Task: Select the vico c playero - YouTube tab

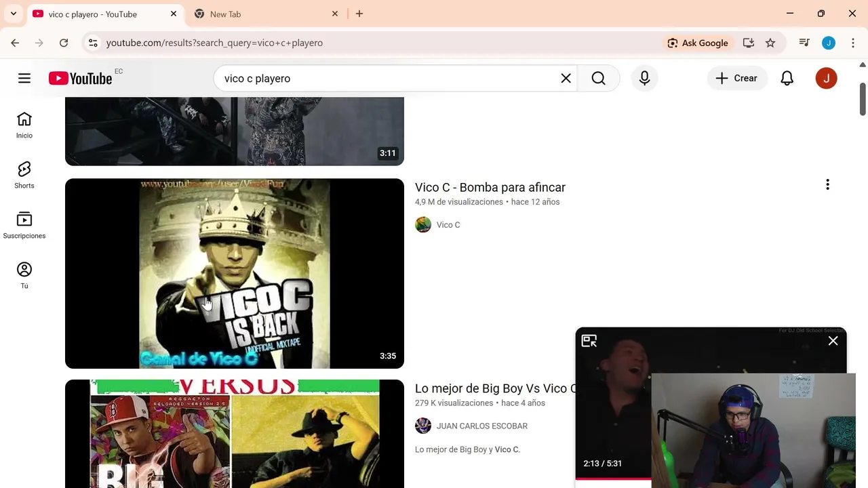Action: pyautogui.click(x=105, y=14)
